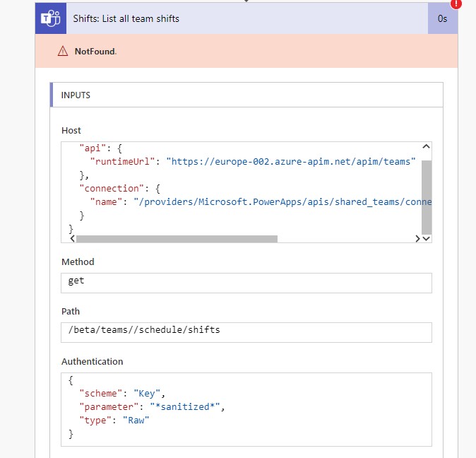Click the Authentication label
476x458 pixels.
point(93,361)
